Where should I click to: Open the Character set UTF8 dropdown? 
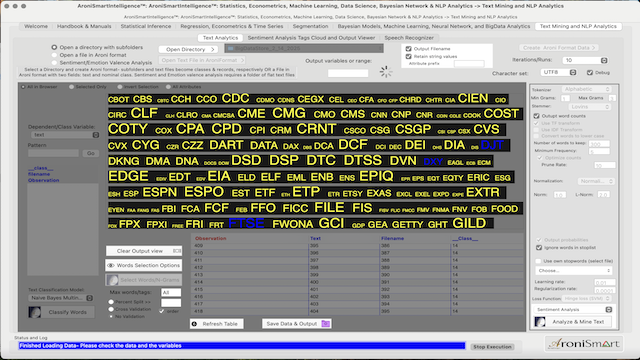coord(559,72)
